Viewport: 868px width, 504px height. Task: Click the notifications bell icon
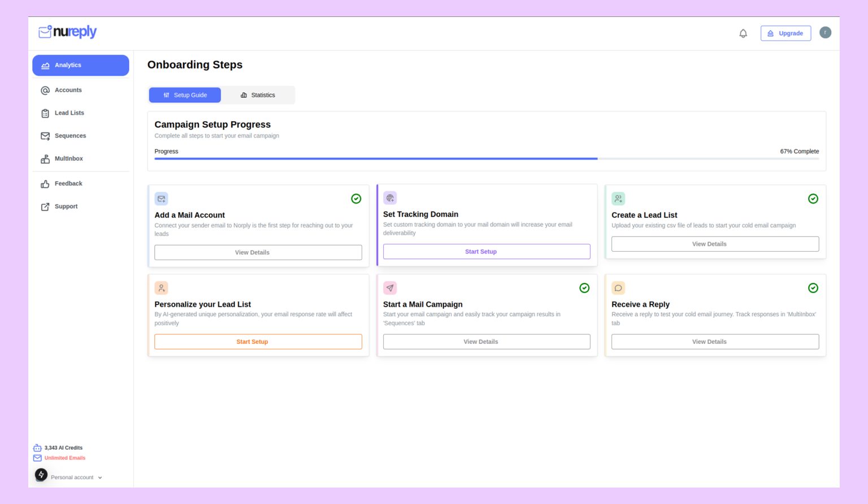[x=743, y=33]
